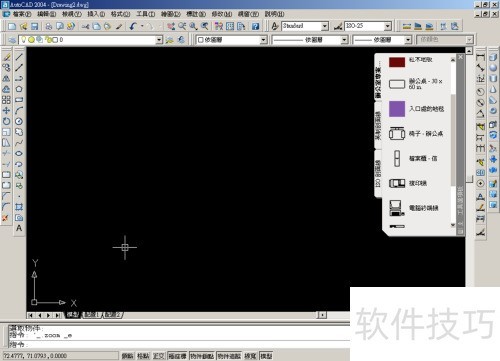500x361 pixels.
Task: Click the Text Style A icon
Action: tap(275, 26)
